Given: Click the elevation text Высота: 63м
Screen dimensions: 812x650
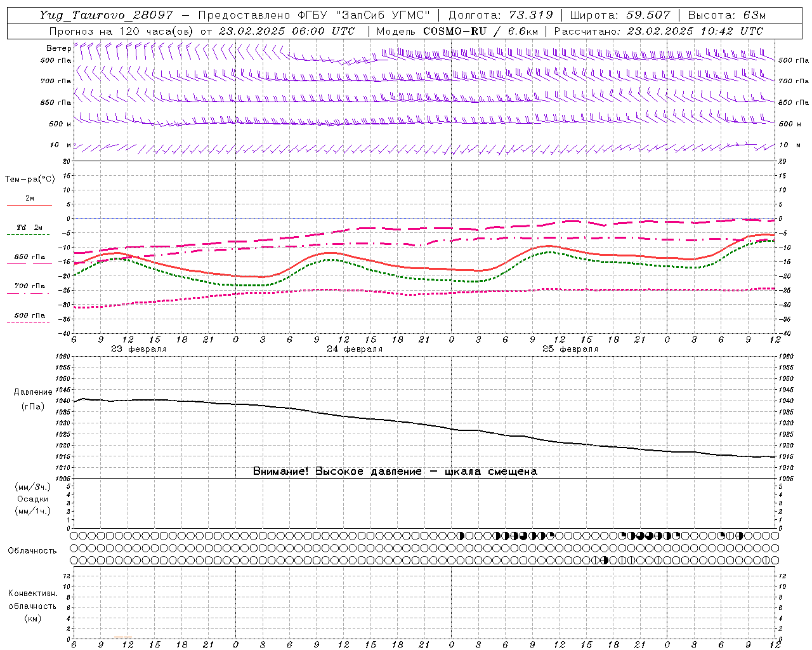Looking at the screenshot, I should pyautogui.click(x=726, y=15).
